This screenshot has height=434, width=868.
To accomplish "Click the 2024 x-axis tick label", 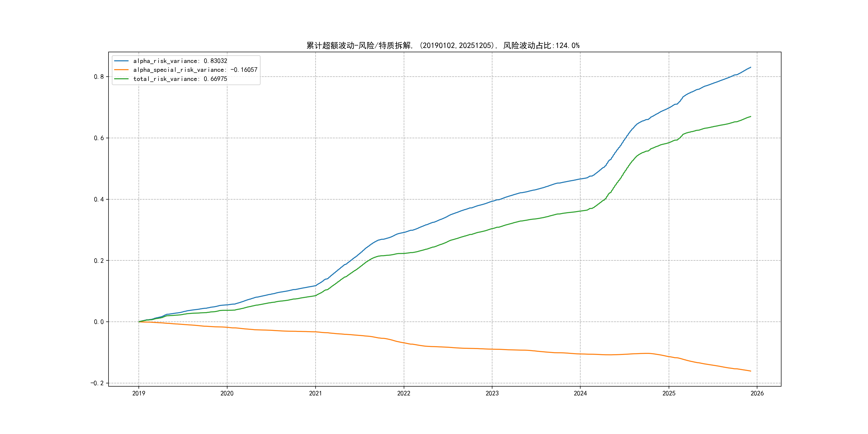I will pyautogui.click(x=580, y=393).
